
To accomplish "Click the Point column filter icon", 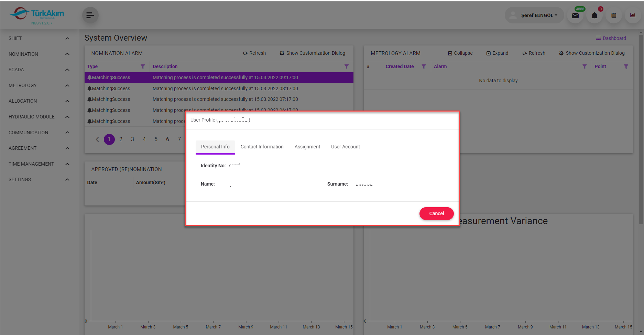I will tap(626, 66).
